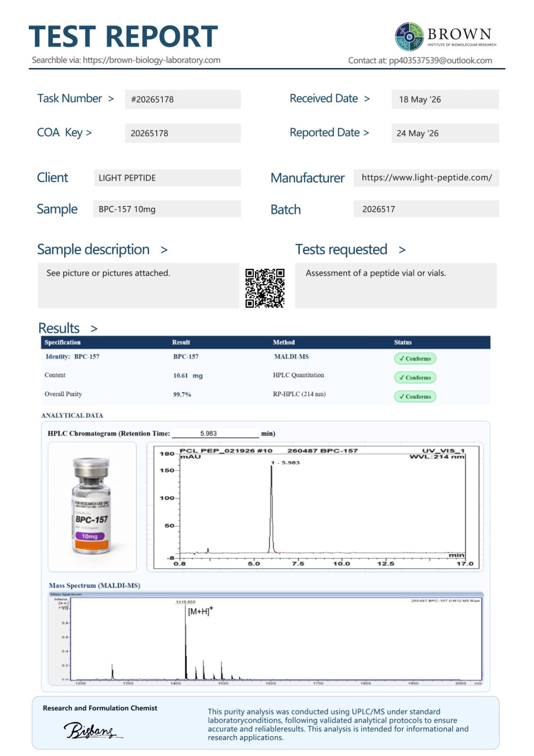Click the HPLC Quantitation method cell
Image resolution: width=534 pixels, height=756 pixels.
(x=298, y=375)
